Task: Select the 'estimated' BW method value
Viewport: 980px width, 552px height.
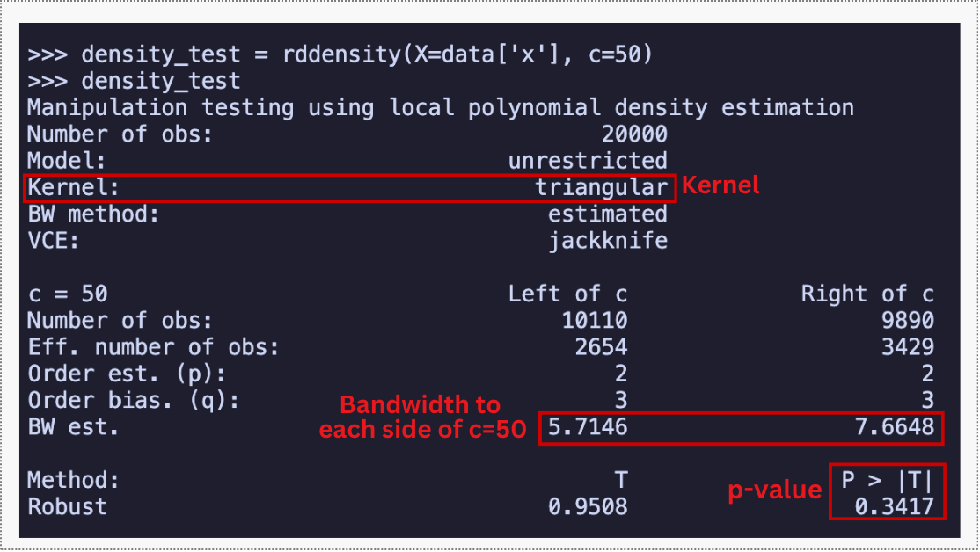Action: click(x=607, y=214)
